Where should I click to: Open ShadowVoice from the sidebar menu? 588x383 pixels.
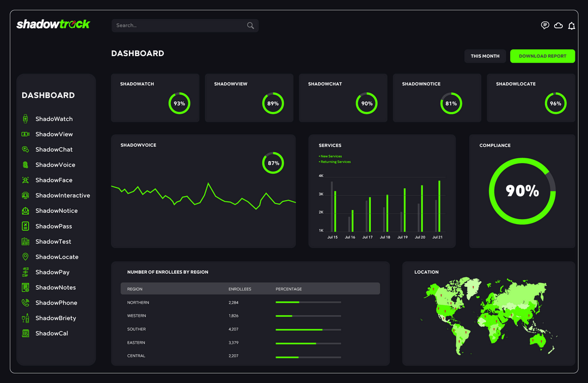click(55, 165)
